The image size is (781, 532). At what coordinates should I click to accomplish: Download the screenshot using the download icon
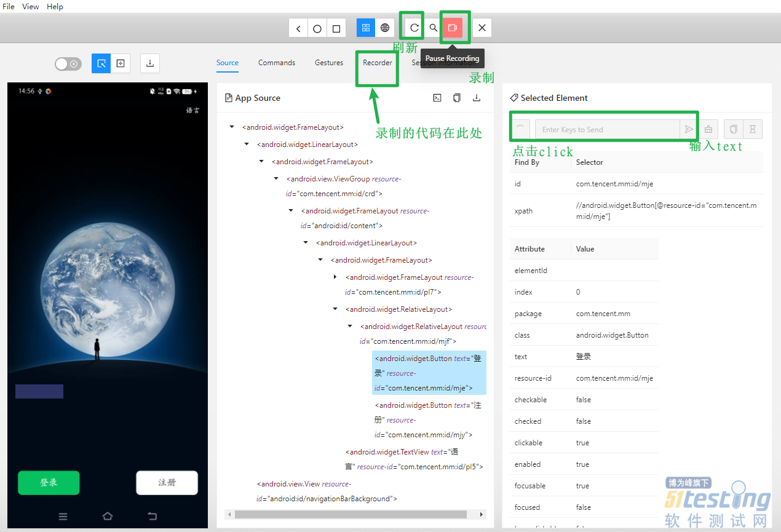(150, 63)
